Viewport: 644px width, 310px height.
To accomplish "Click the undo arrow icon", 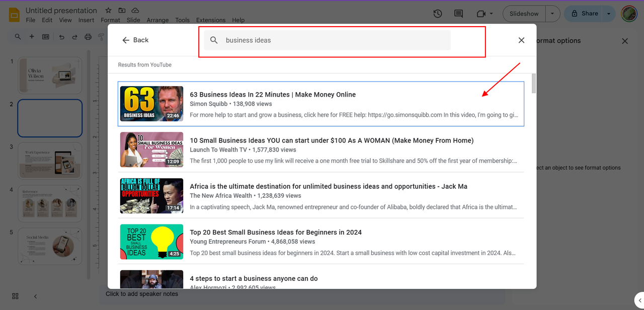I will point(61,37).
